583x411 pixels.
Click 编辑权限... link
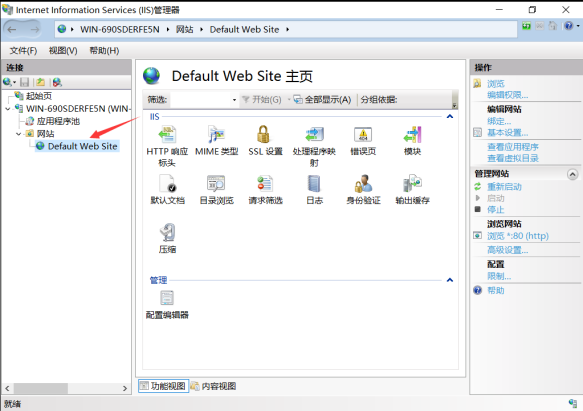coord(508,95)
